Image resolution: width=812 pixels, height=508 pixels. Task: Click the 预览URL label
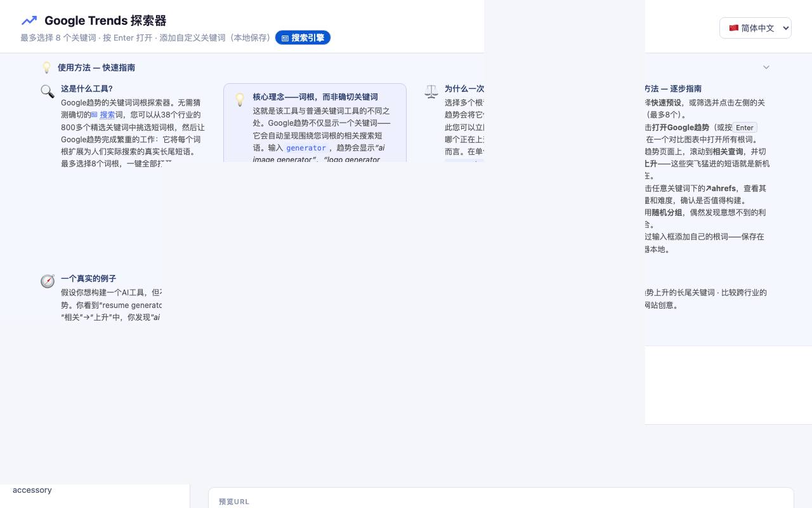(x=234, y=502)
